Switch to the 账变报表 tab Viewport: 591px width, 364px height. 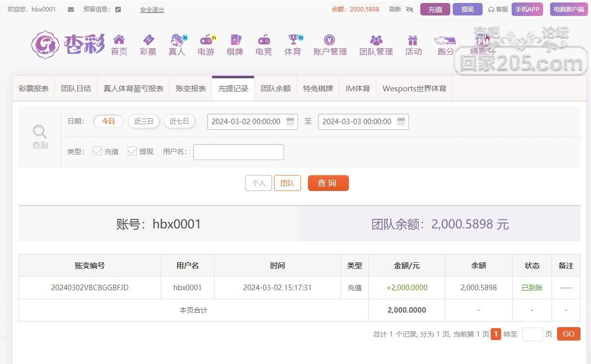(x=191, y=89)
